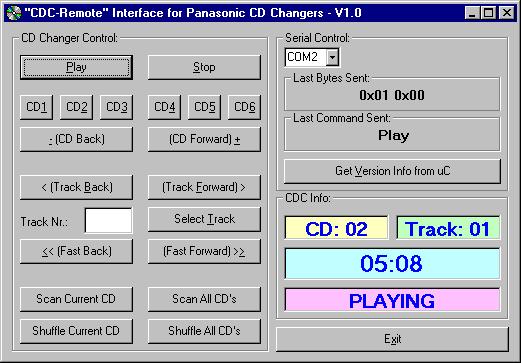Close the CDC-Remote window
Image resolution: width=521 pixels, height=363 pixels.
click(507, 13)
